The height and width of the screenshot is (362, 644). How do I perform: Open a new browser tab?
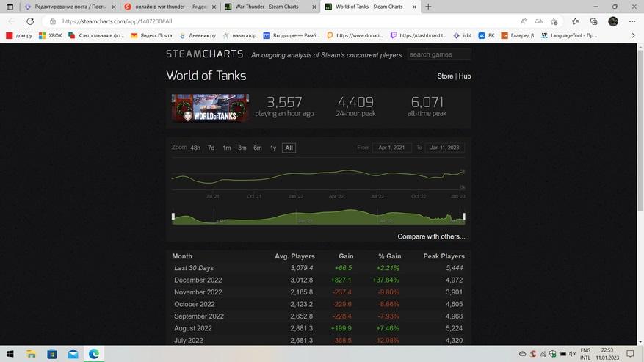(x=428, y=7)
